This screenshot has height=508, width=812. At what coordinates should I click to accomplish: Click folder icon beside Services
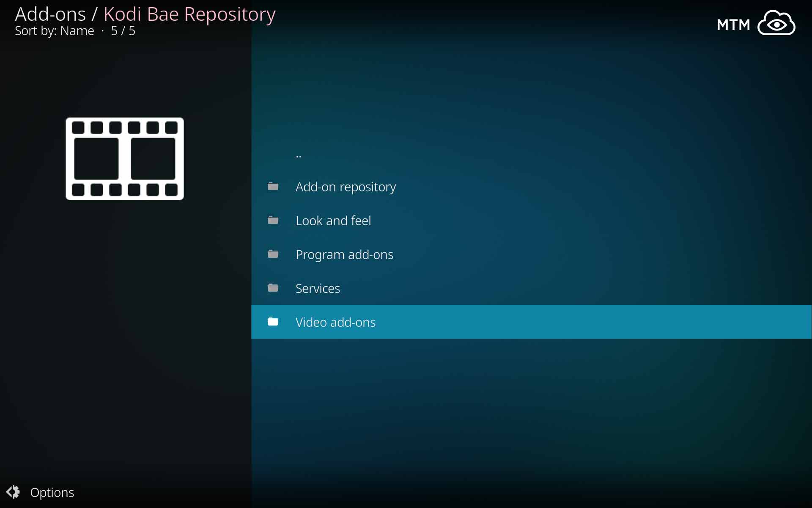273,288
